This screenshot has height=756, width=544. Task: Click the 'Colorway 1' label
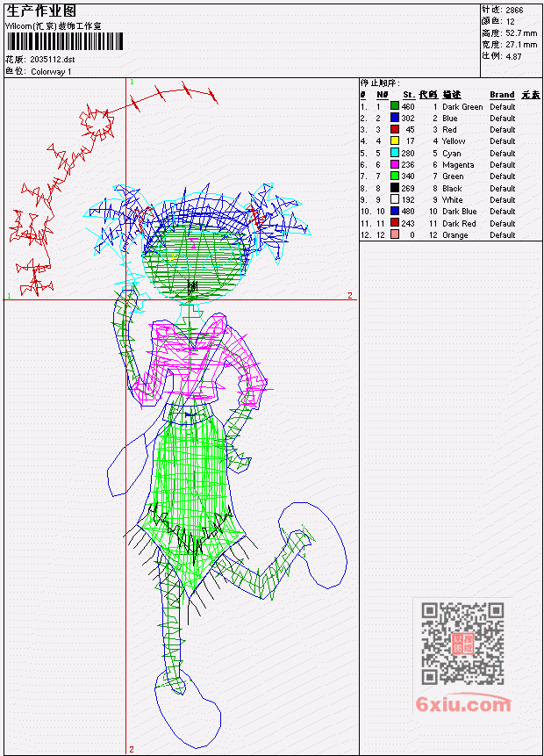(51, 72)
